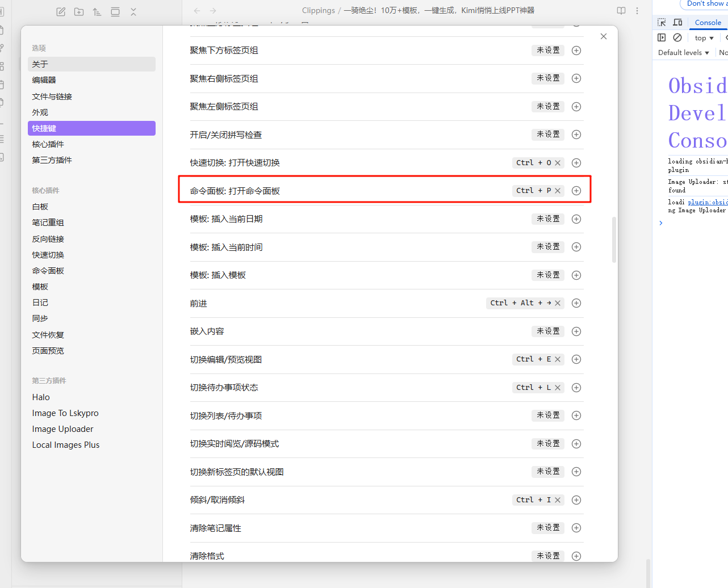The height and width of the screenshot is (588, 728).
Task: Expand the Default levels dropdown
Action: tap(684, 53)
